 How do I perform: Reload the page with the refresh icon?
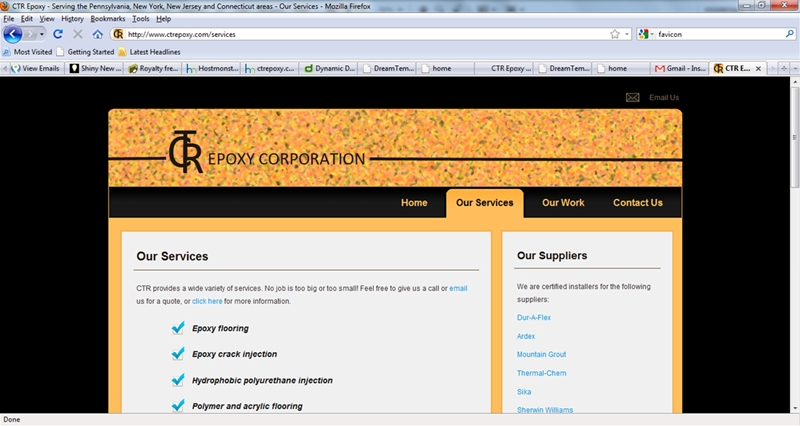point(58,34)
